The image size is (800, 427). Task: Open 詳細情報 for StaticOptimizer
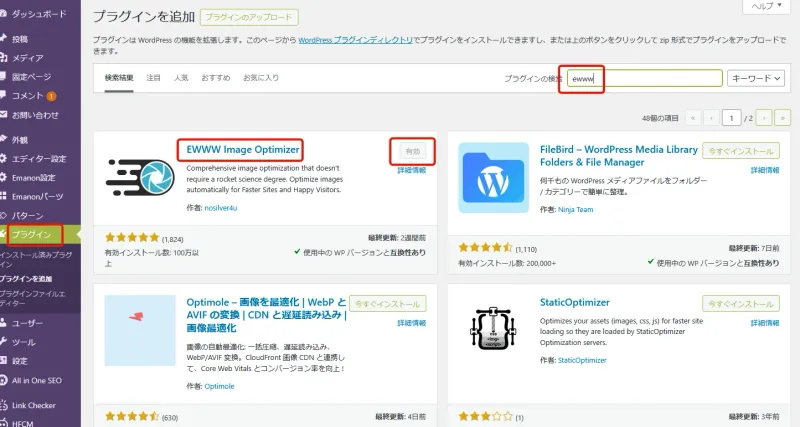[765, 323]
